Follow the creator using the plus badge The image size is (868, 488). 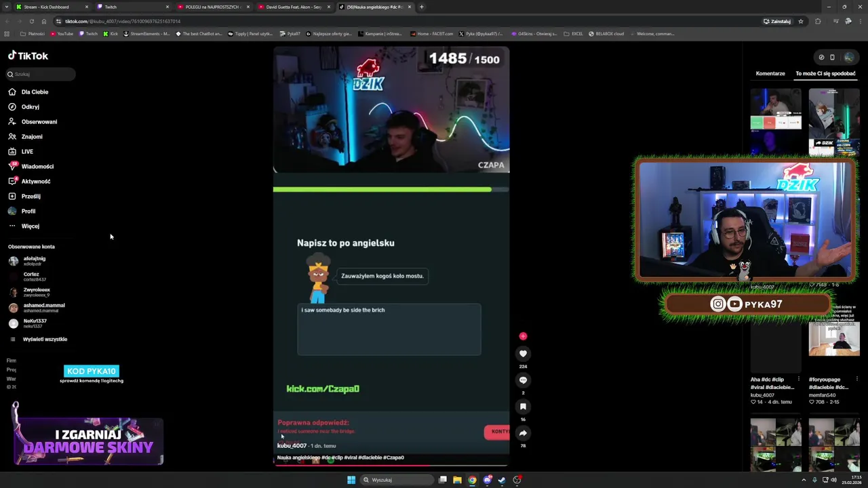(523, 336)
